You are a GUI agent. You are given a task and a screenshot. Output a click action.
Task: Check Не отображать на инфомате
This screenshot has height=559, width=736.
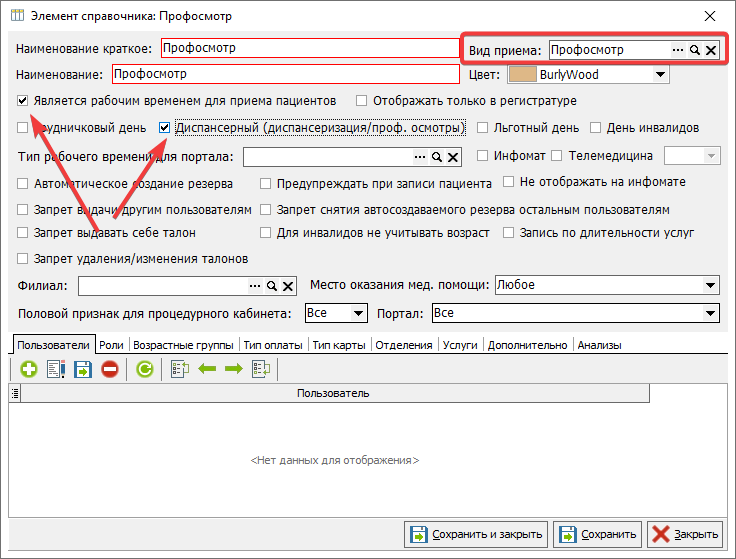pos(508,182)
